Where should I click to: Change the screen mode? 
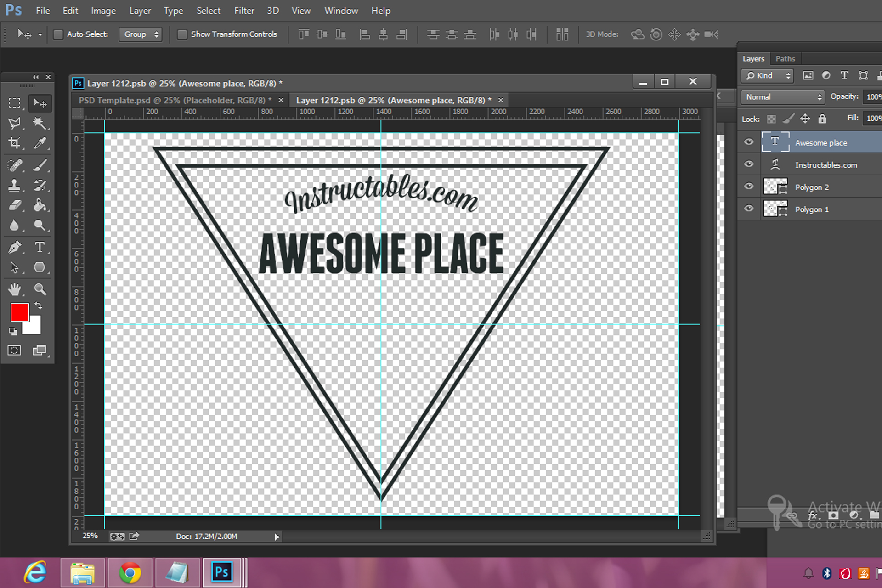(x=40, y=351)
